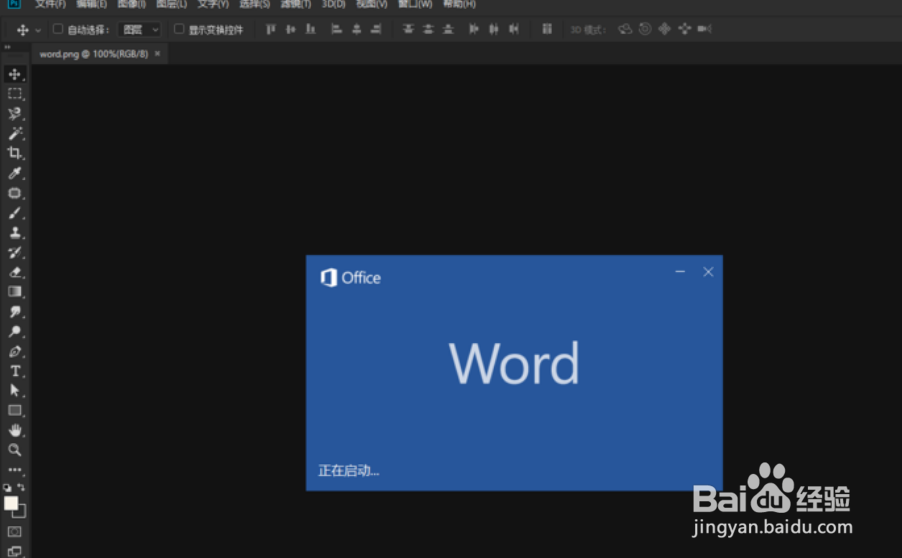
Task: Change screen mode at toolbox bottom
Action: click(15, 551)
